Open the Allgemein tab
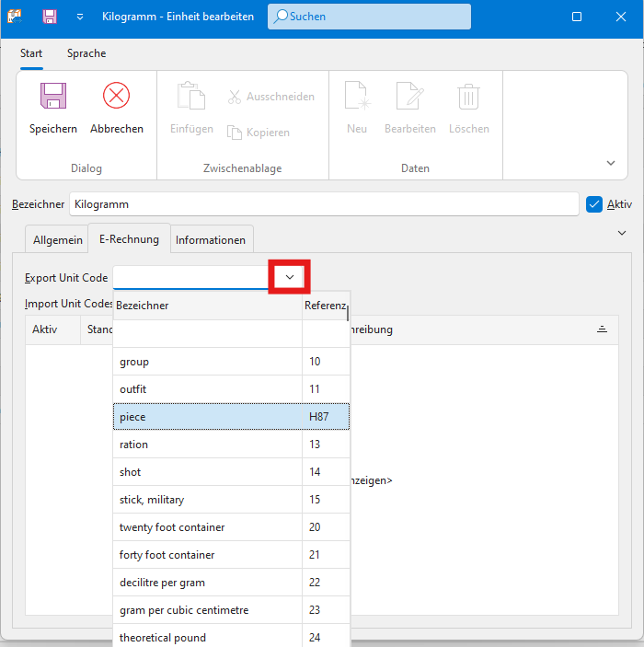The image size is (644, 647). tap(58, 240)
